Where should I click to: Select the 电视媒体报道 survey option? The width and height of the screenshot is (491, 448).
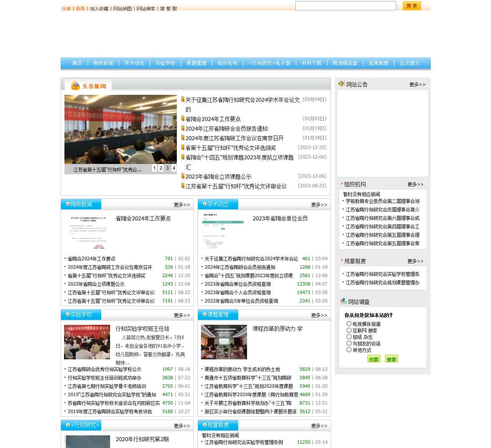[349, 324]
